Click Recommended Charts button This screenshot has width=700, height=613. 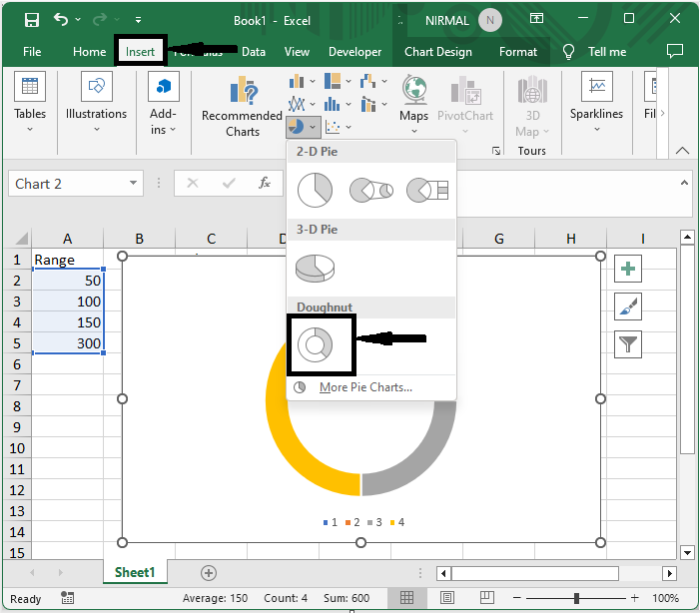[x=242, y=106]
